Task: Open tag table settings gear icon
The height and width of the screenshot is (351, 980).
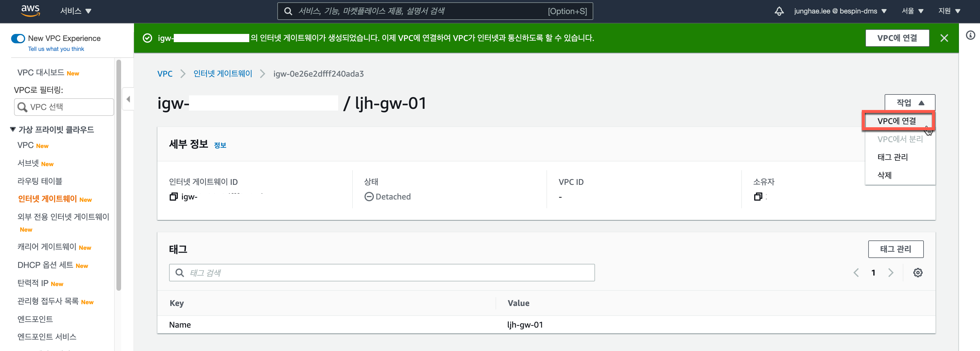Action: 918,273
